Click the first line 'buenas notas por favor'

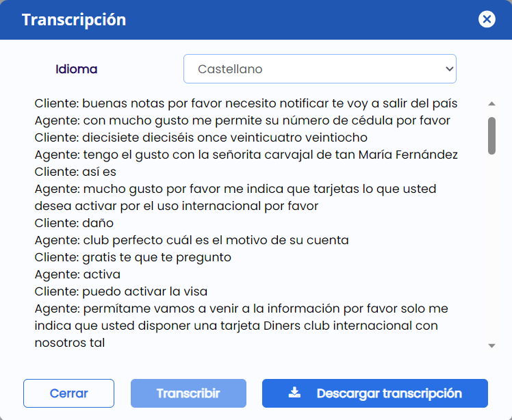(x=246, y=103)
